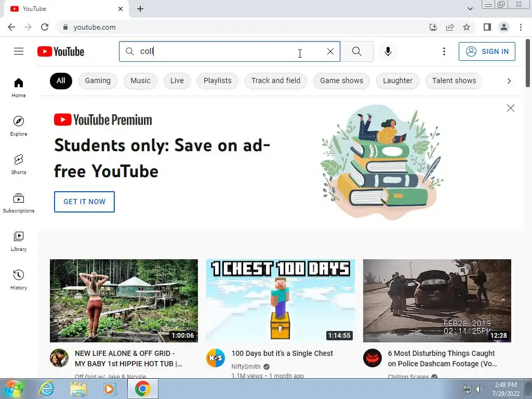The image size is (532, 399).
Task: Open the off grid hot tub video thumbnail
Action: (x=124, y=301)
